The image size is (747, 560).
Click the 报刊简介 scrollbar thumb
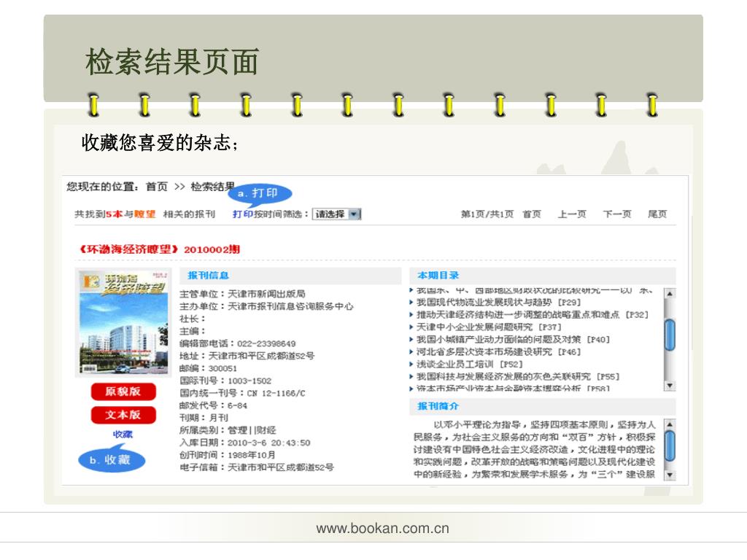point(670,446)
